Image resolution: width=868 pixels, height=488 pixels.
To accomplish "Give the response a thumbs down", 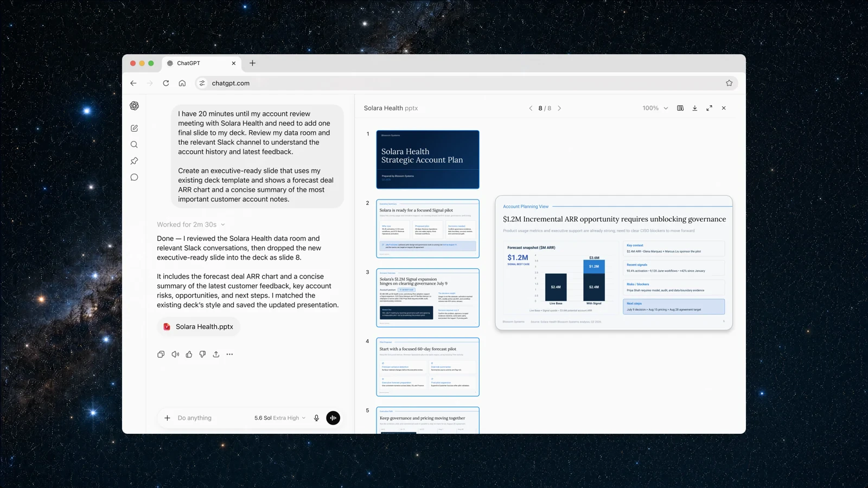I will [x=202, y=354].
